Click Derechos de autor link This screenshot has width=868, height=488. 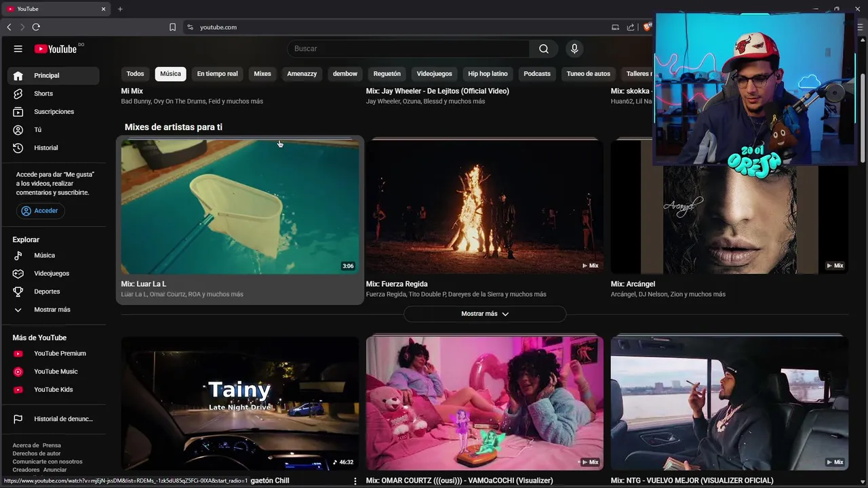tap(37, 453)
